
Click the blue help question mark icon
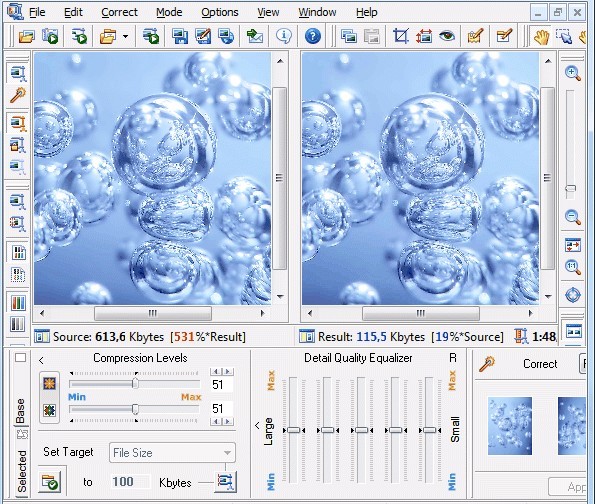point(313,36)
